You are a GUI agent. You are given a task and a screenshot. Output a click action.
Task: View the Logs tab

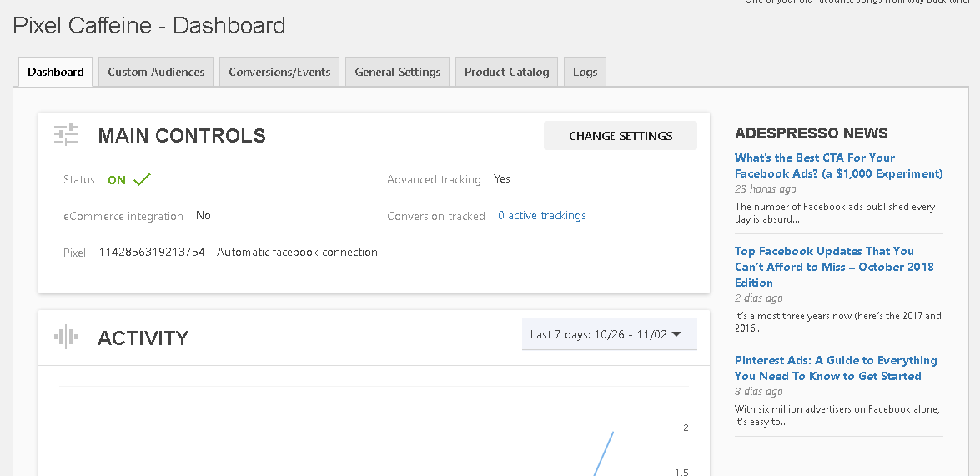coord(585,72)
